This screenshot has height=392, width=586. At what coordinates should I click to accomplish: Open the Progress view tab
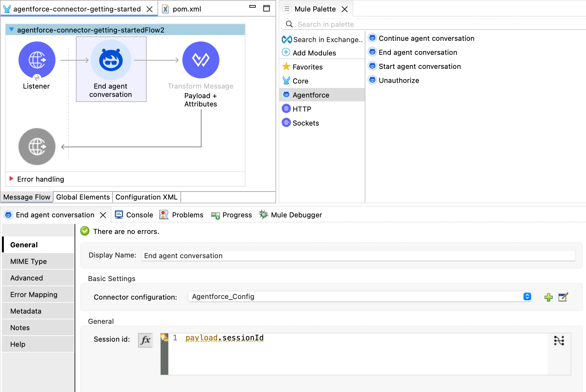[x=231, y=215]
